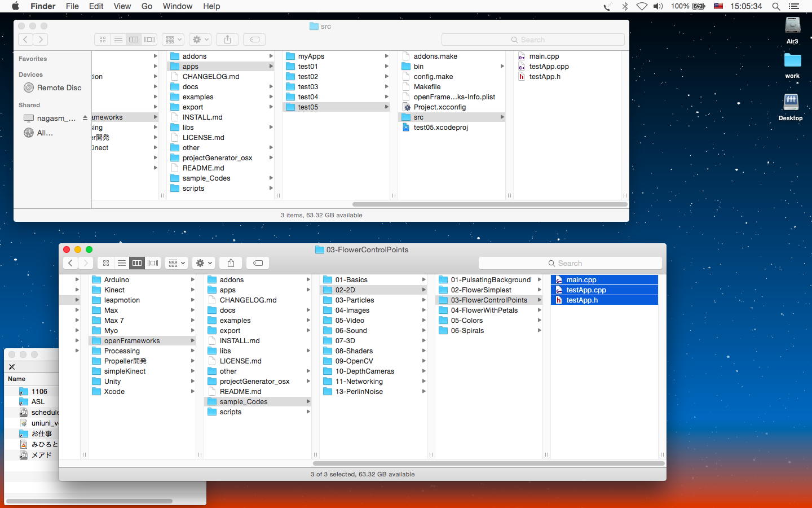This screenshot has height=508, width=812.
Task: Switch to icon view in 03-FlowerControlPoints window
Action: coord(106,263)
